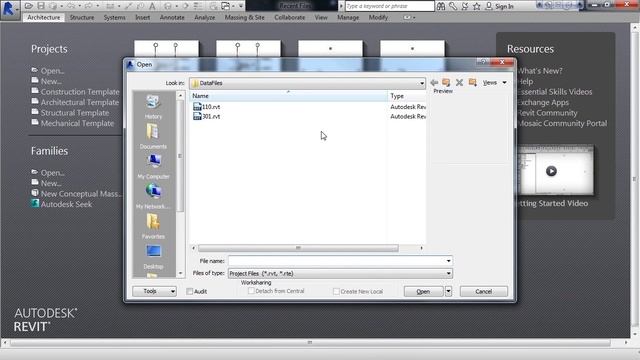Click the Open icon in quick access toolbar
This screenshot has width=640, height=360.
point(29,6)
